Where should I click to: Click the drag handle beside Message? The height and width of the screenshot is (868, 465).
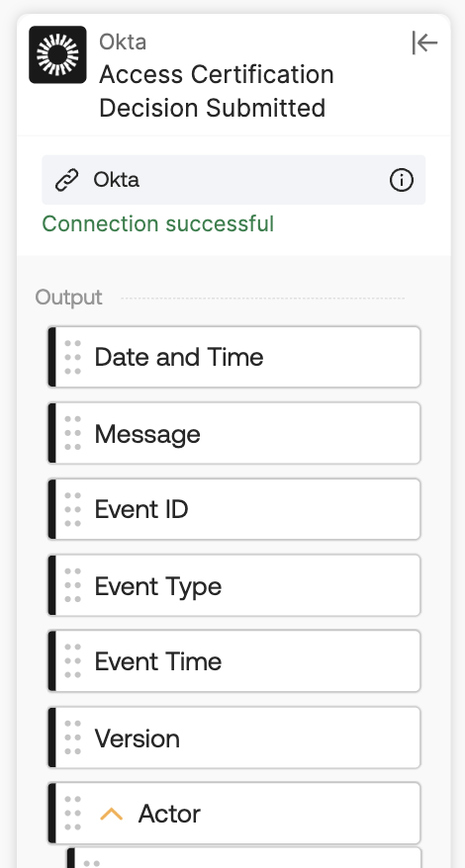pyautogui.click(x=72, y=433)
